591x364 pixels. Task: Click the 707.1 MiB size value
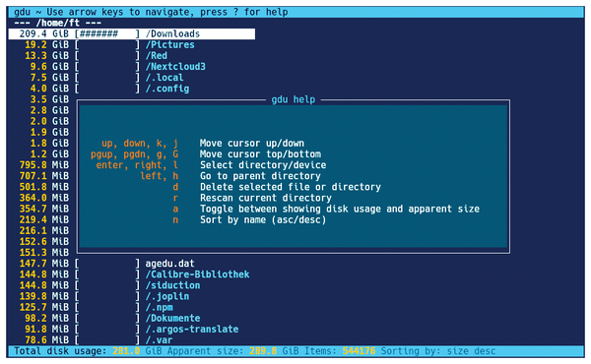(x=44, y=176)
